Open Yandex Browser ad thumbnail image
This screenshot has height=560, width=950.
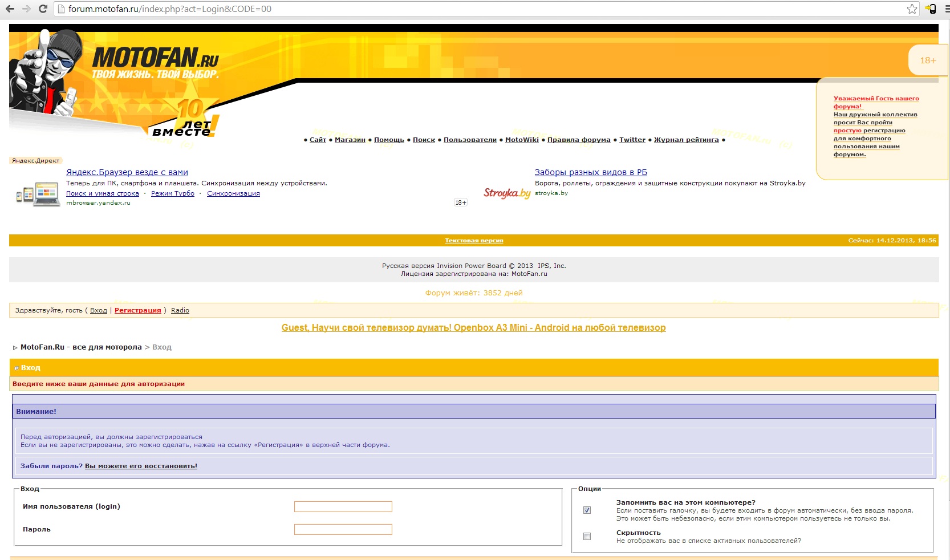(38, 194)
